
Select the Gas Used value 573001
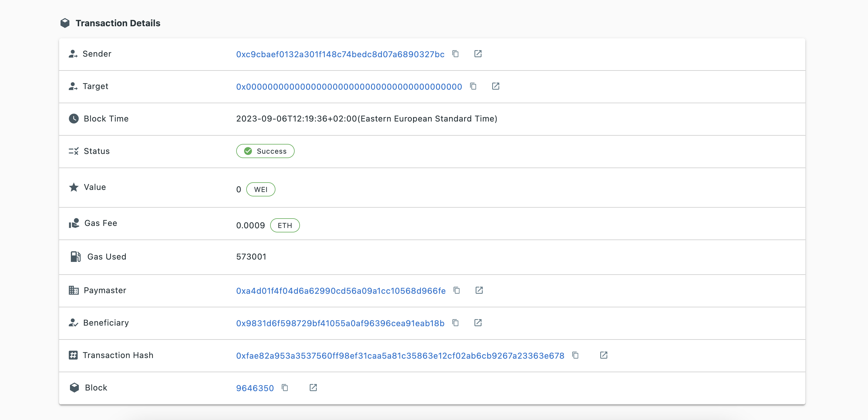coord(251,257)
